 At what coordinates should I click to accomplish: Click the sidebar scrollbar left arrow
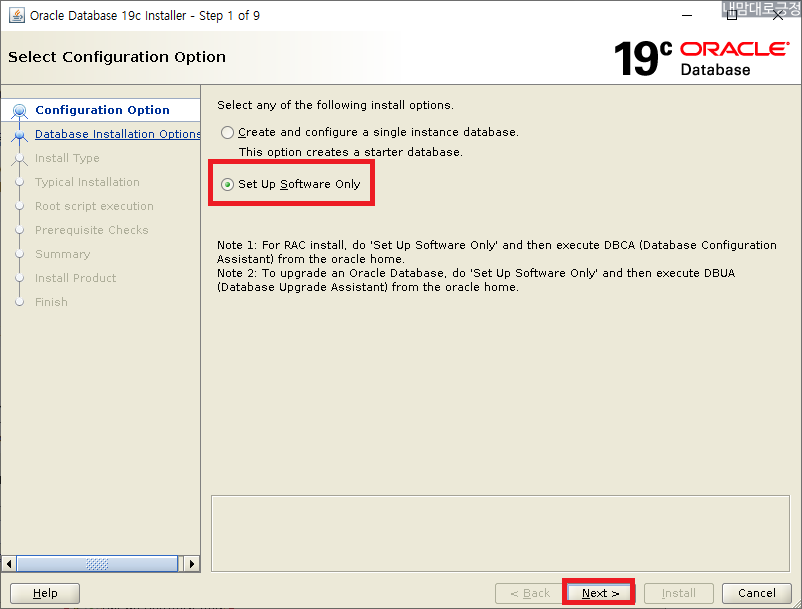(x=8, y=564)
